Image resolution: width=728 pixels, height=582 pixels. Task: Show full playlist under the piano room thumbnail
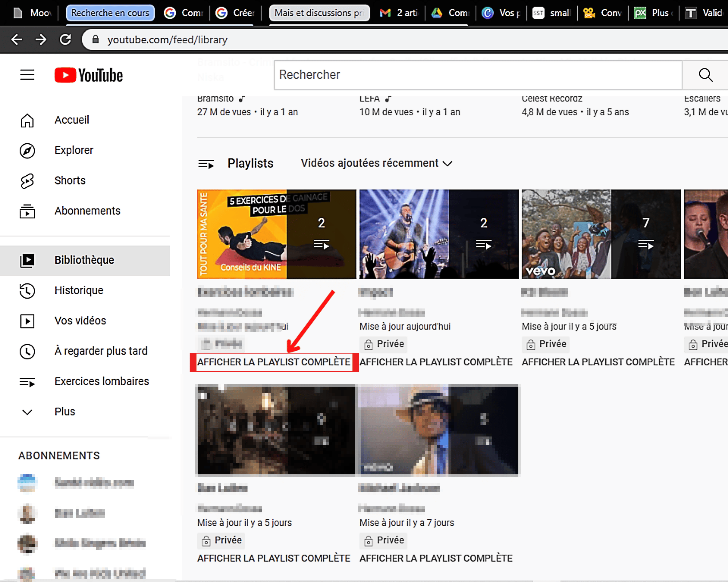tap(274, 558)
